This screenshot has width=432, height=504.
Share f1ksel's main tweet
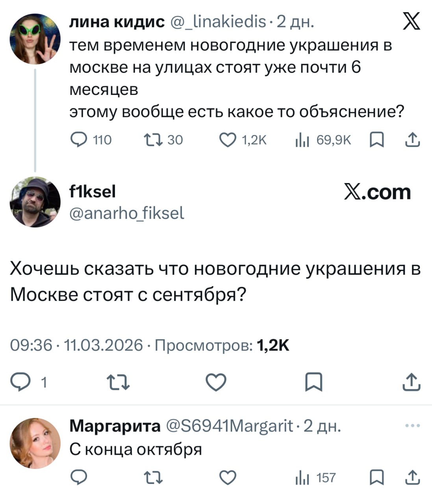click(411, 382)
